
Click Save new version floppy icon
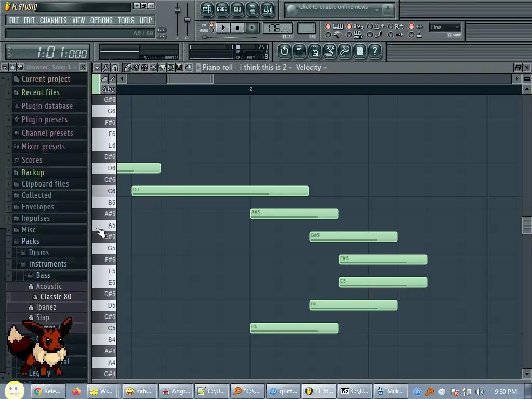coord(300,51)
